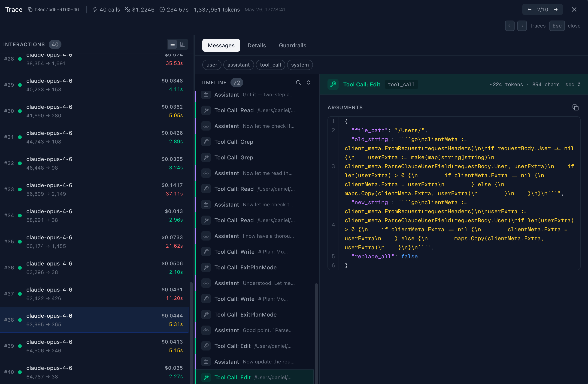Select interaction #36 costing $0.0506
Screen dimensions: 588x384
(94, 268)
